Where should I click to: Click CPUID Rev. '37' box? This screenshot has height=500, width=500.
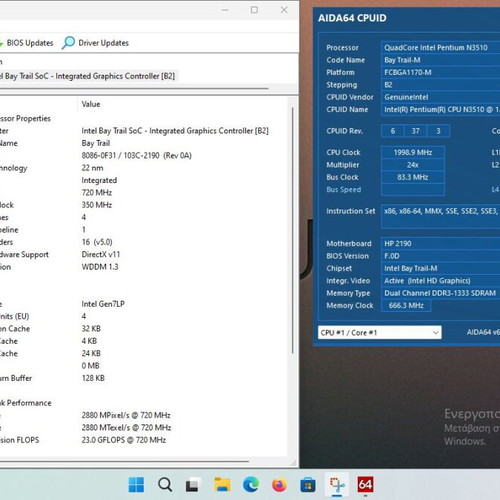click(x=415, y=131)
